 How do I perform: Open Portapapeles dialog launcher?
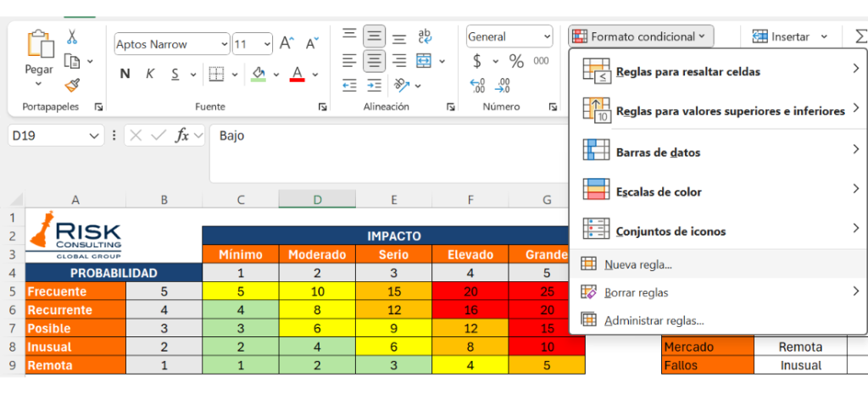(x=98, y=107)
